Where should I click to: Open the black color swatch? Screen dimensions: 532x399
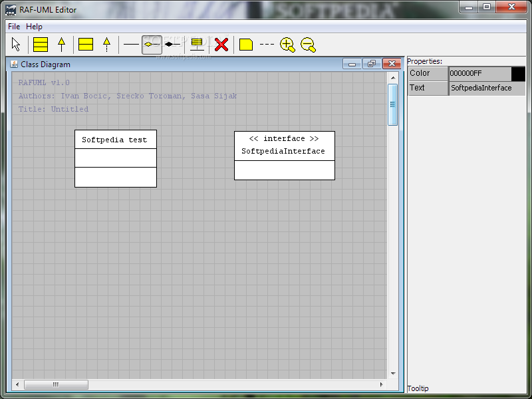(518, 74)
